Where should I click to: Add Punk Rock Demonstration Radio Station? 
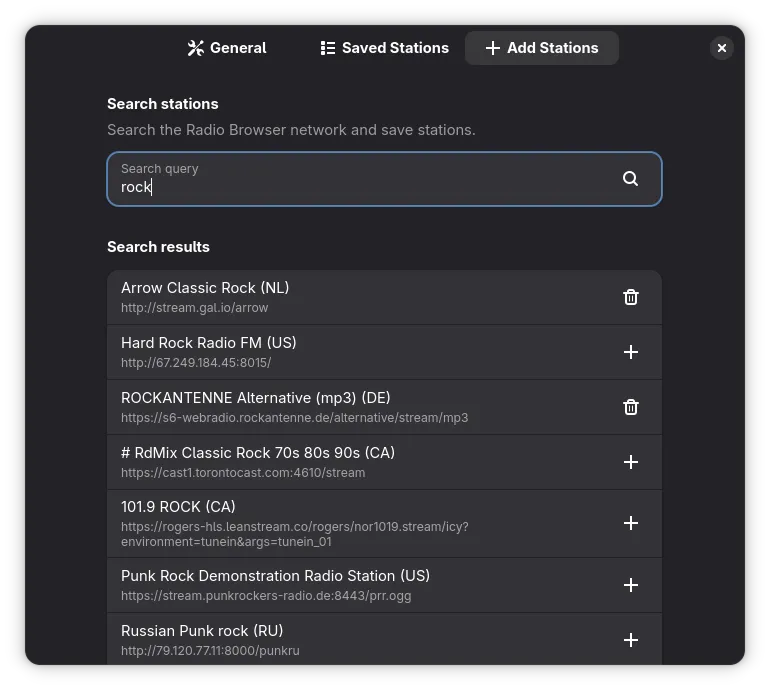click(630, 585)
